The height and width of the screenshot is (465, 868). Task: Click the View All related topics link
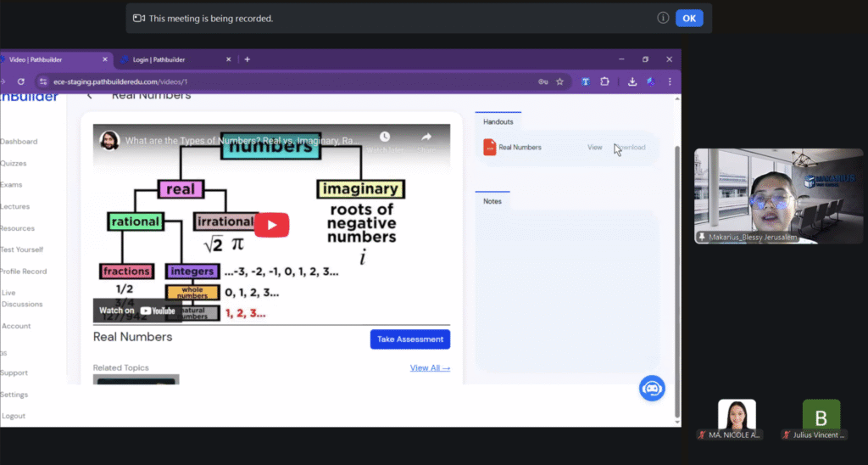430,368
